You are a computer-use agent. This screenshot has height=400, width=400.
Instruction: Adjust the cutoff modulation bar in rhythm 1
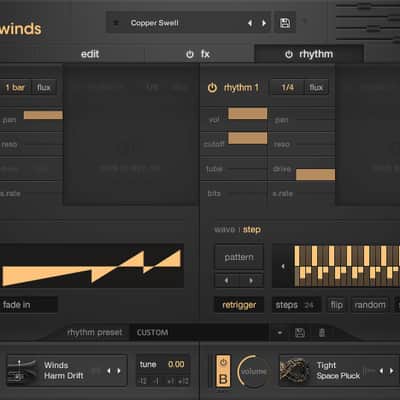[x=248, y=138]
